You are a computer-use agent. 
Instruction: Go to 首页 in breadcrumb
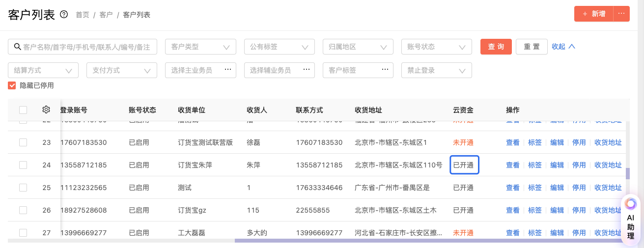[x=83, y=15]
